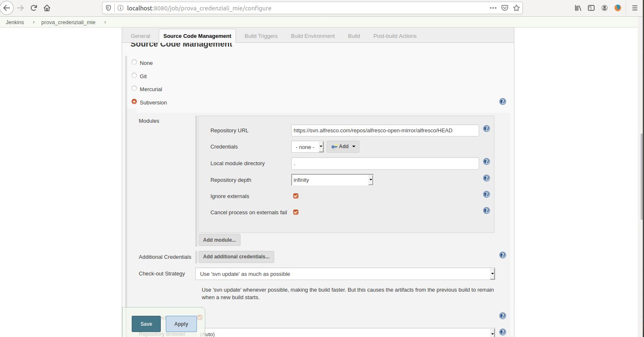This screenshot has height=337, width=644.
Task: Open the page actions three-dot menu
Action: 493,8
